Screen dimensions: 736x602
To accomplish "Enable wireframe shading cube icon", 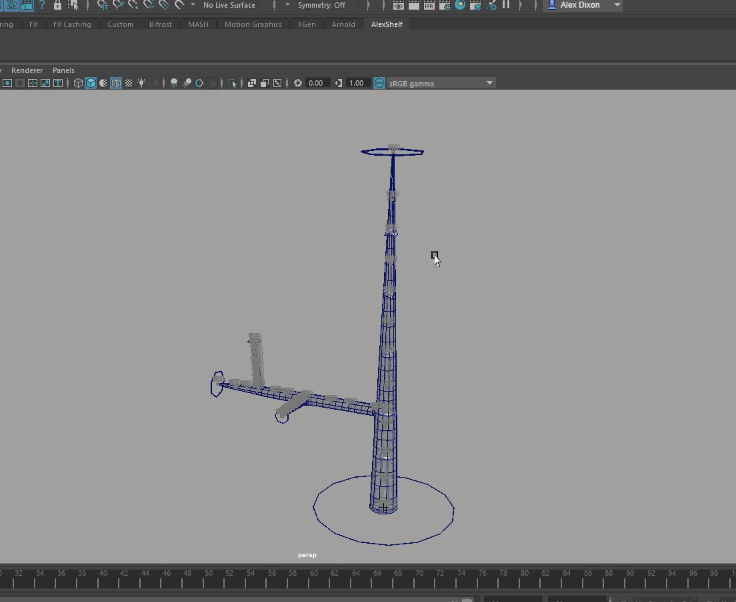I will tap(78, 83).
